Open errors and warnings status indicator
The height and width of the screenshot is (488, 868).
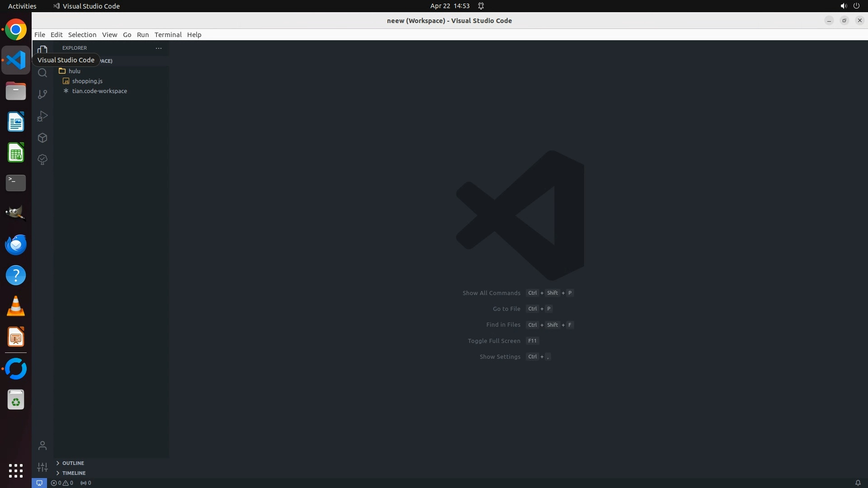pos(62,483)
